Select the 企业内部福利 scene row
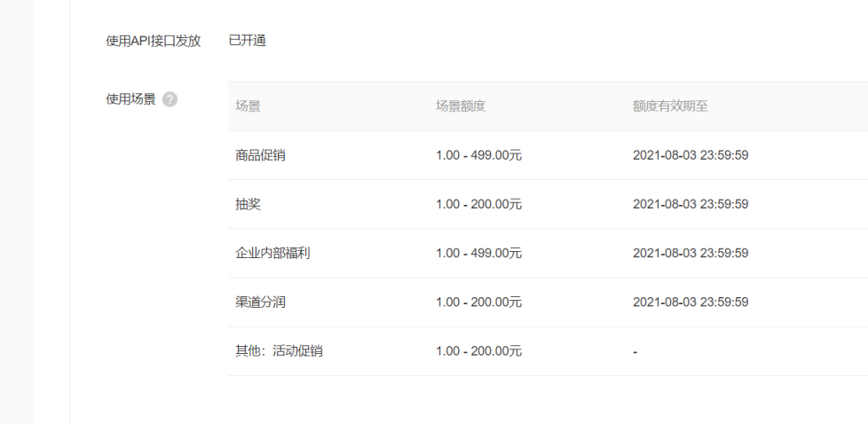Image resolution: width=868 pixels, height=424 pixels. (548, 254)
